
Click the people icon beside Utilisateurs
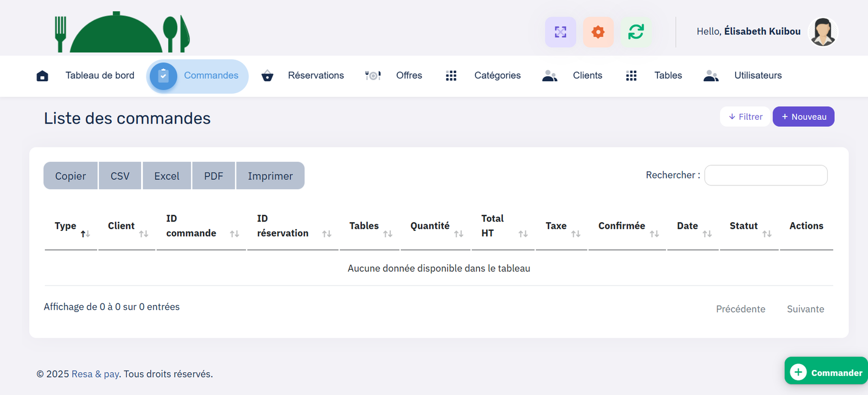click(x=711, y=76)
